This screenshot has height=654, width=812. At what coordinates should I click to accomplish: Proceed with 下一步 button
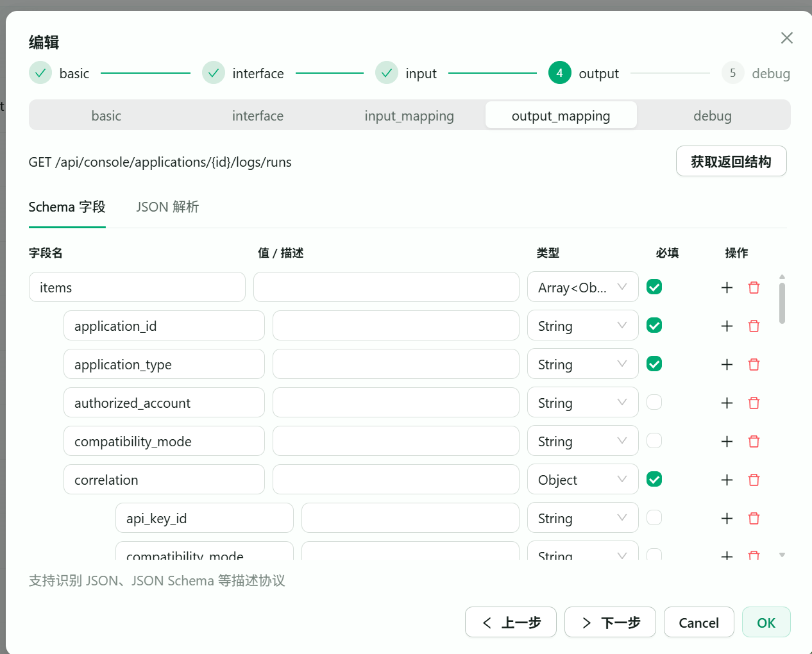pos(610,622)
